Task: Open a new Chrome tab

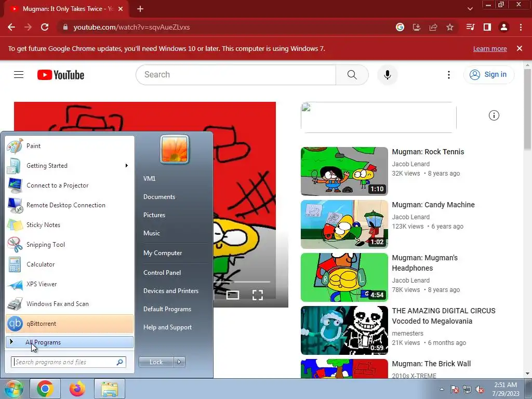Action: tap(140, 9)
